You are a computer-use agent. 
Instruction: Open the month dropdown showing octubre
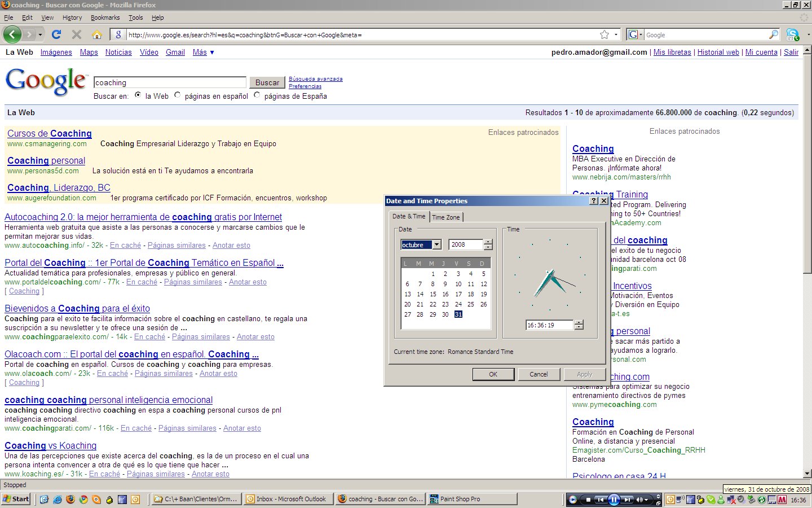click(x=437, y=244)
